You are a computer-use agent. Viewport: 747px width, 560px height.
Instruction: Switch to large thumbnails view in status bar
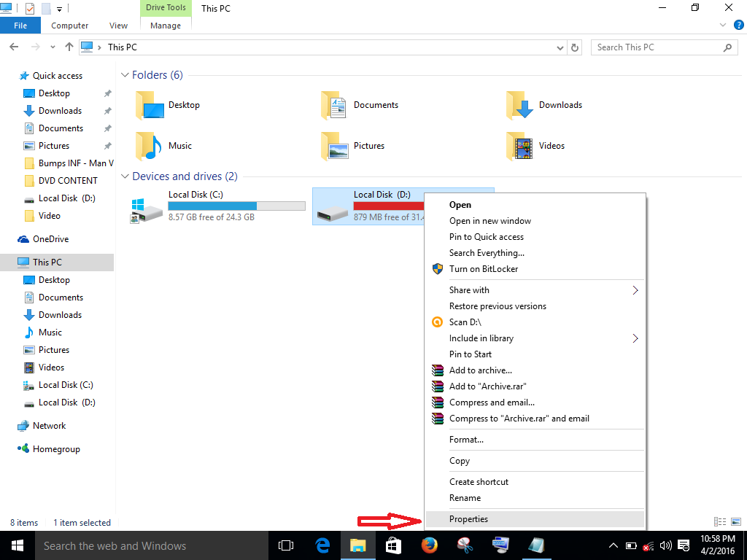[x=736, y=522]
